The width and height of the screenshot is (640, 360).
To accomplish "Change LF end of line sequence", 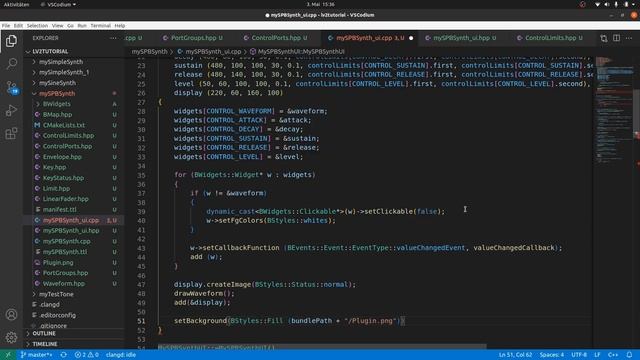I will pos(597,355).
